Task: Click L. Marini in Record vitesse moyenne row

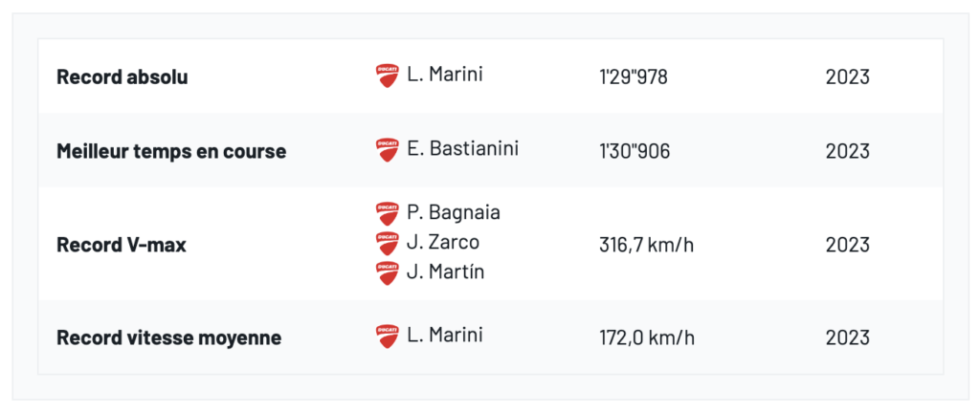Action: click(445, 335)
